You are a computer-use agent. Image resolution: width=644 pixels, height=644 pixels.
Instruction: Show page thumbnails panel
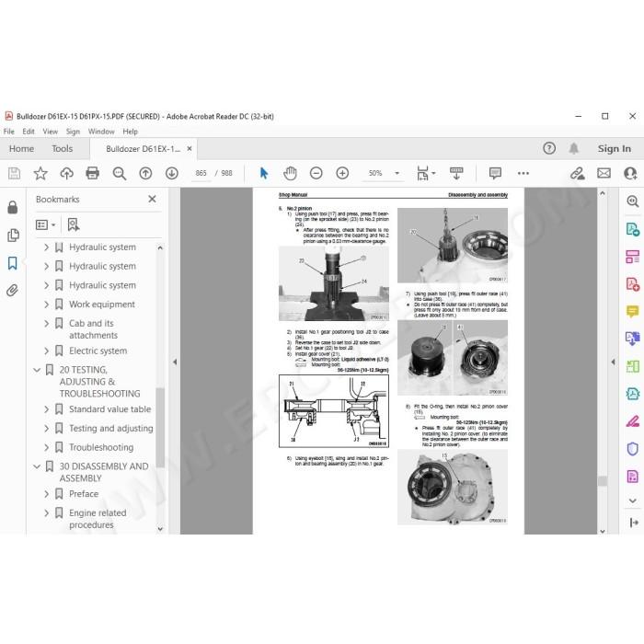coord(13,235)
